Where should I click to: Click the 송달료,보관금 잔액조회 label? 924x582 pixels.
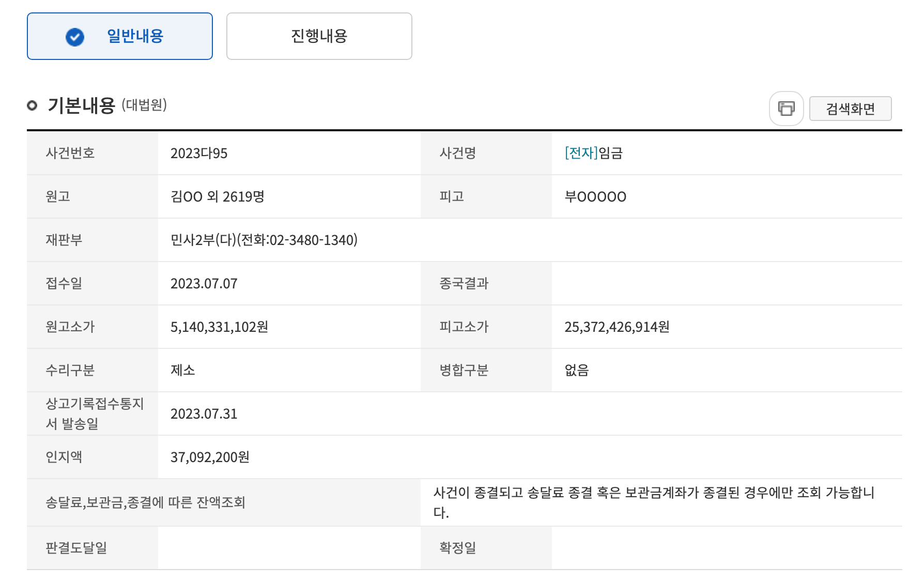tap(145, 502)
